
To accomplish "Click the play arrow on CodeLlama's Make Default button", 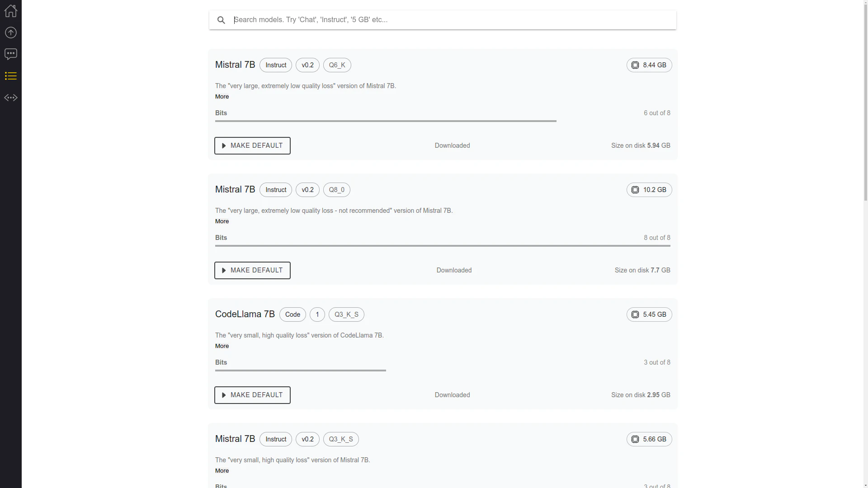I will point(224,395).
